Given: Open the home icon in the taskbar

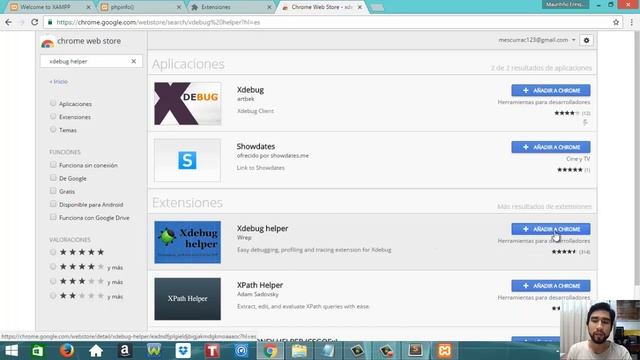Looking at the screenshot, I should [x=96, y=351].
